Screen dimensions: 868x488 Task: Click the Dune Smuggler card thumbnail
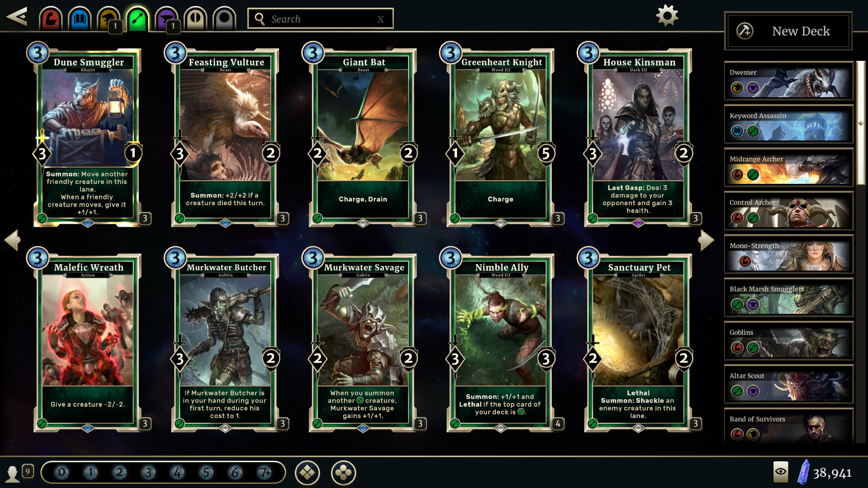coord(88,137)
